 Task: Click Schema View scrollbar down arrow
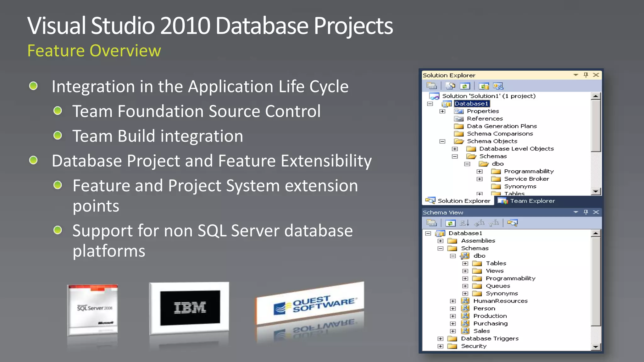596,347
